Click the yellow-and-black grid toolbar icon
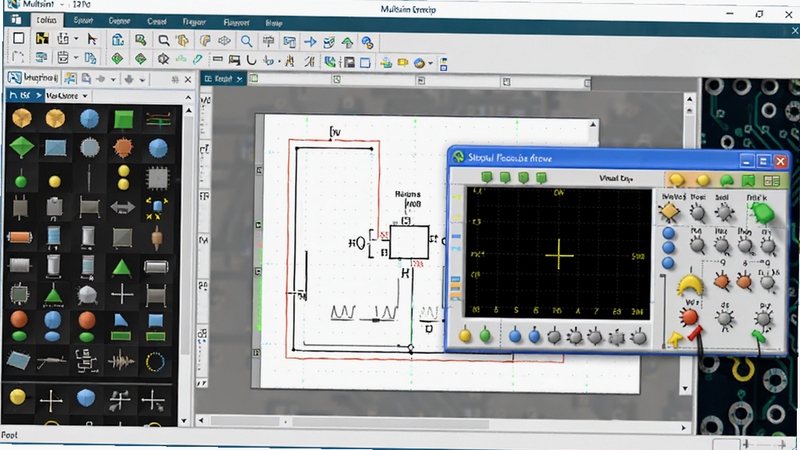This screenshot has width=800, height=450. click(42, 39)
